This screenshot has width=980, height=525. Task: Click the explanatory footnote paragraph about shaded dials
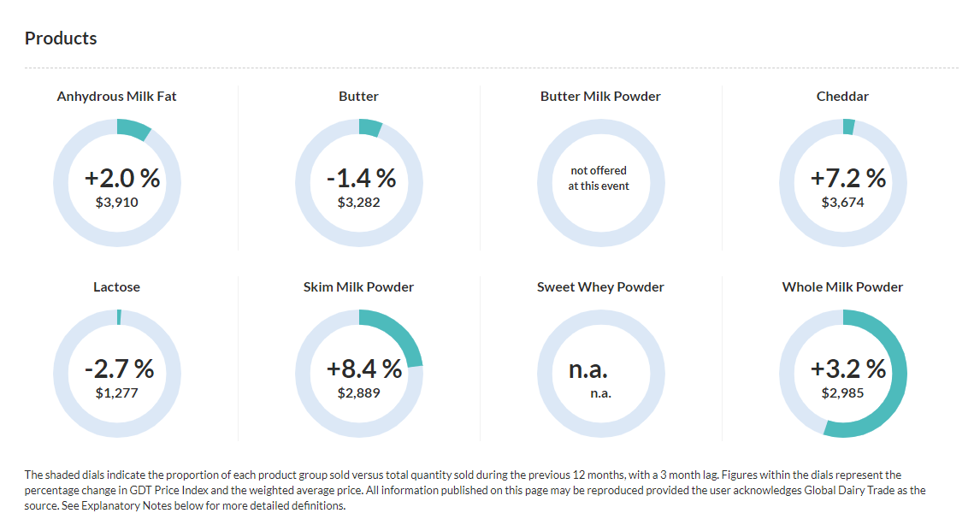coord(475,490)
